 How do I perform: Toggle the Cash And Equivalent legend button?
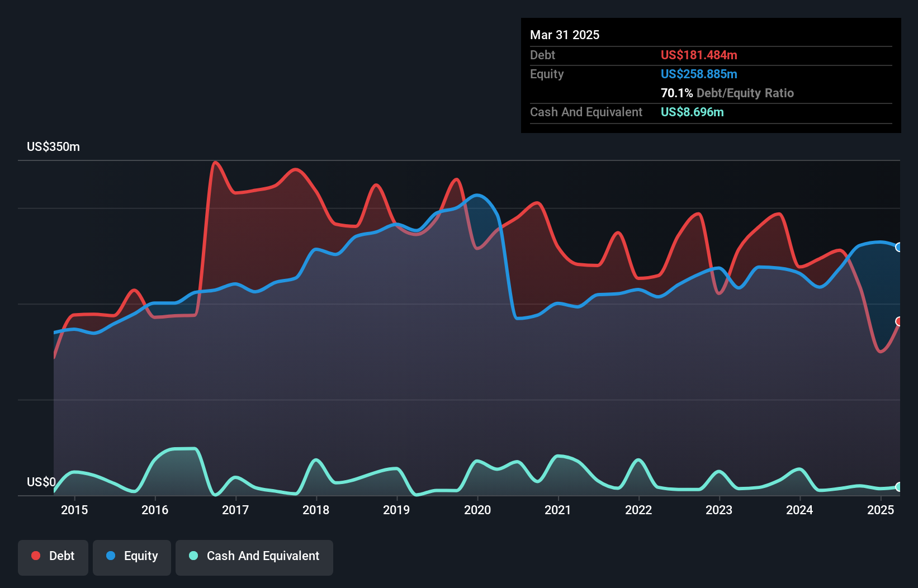(254, 557)
